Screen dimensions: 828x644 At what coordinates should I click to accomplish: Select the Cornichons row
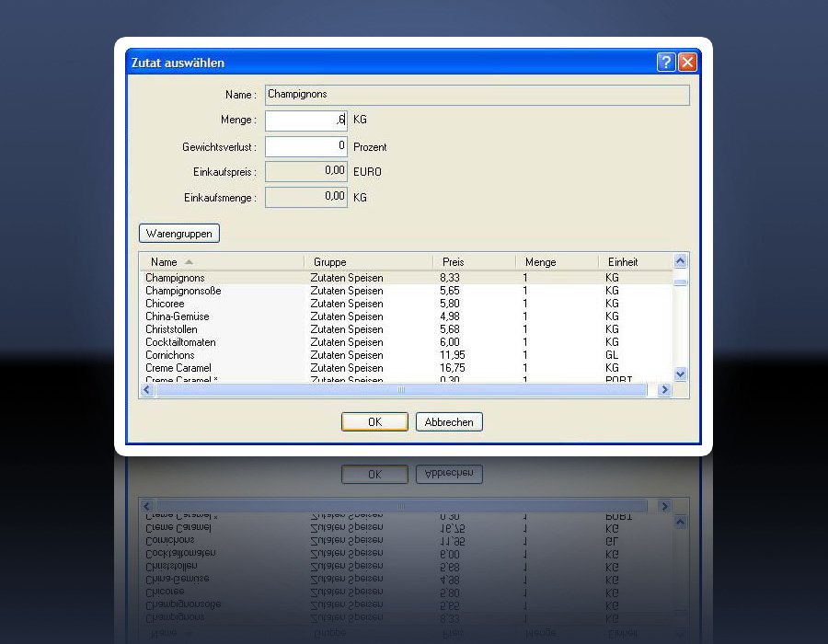click(x=406, y=355)
